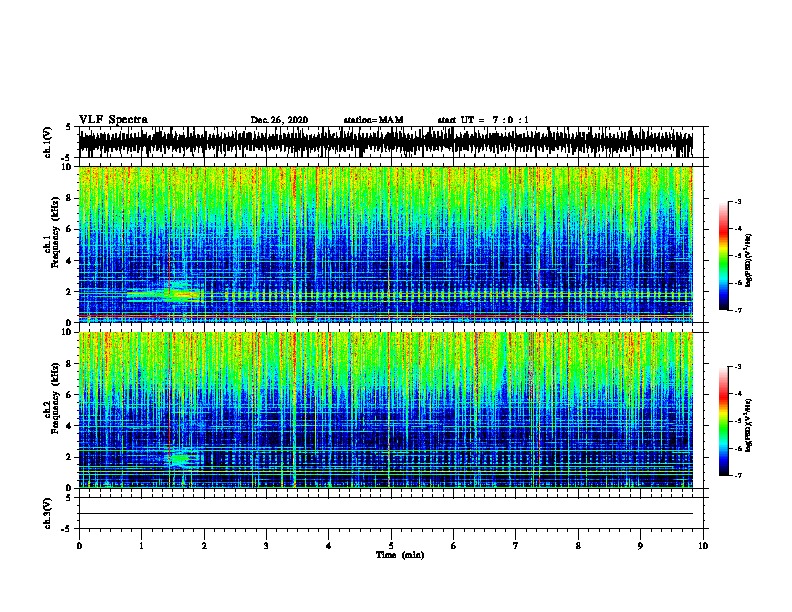The image size is (792, 612).
Task: Click time axis tick label "4"
Action: pos(329,546)
